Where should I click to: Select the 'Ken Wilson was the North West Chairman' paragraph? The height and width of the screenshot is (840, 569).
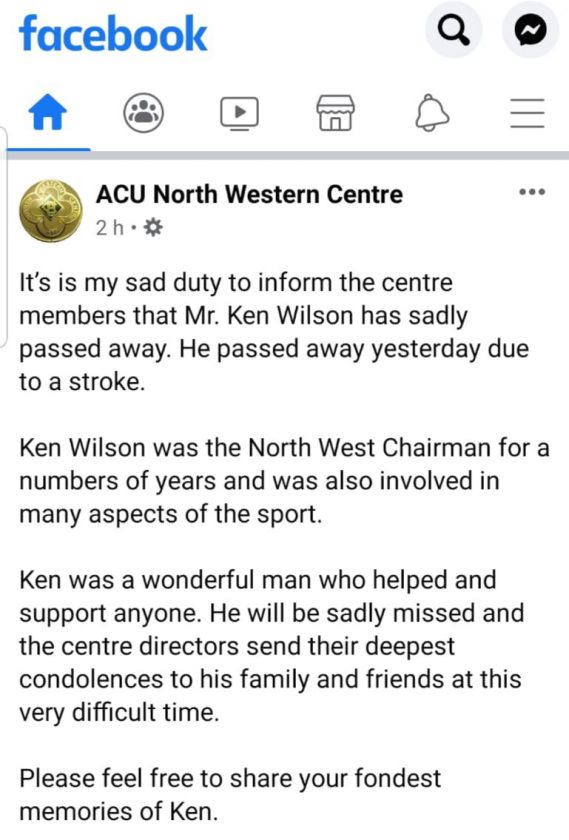coord(284,481)
